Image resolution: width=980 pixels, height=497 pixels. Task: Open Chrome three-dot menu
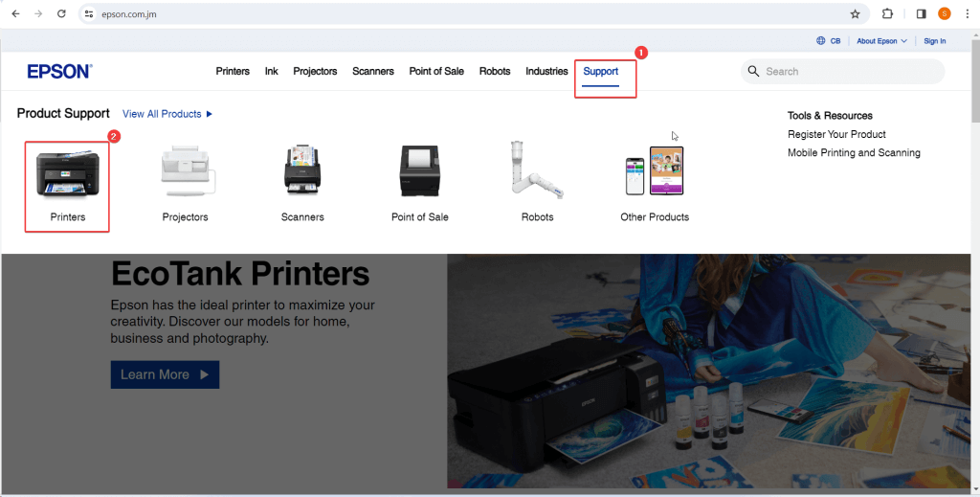(x=967, y=13)
